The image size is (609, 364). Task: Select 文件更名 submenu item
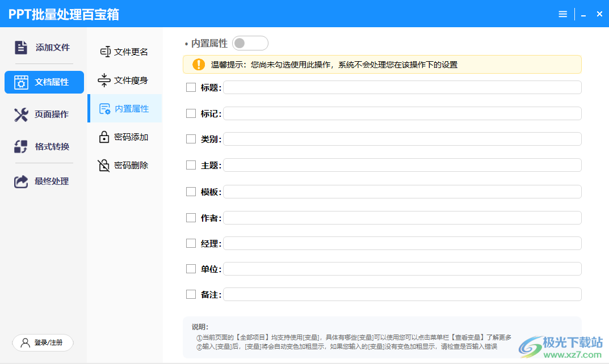pyautogui.click(x=125, y=52)
